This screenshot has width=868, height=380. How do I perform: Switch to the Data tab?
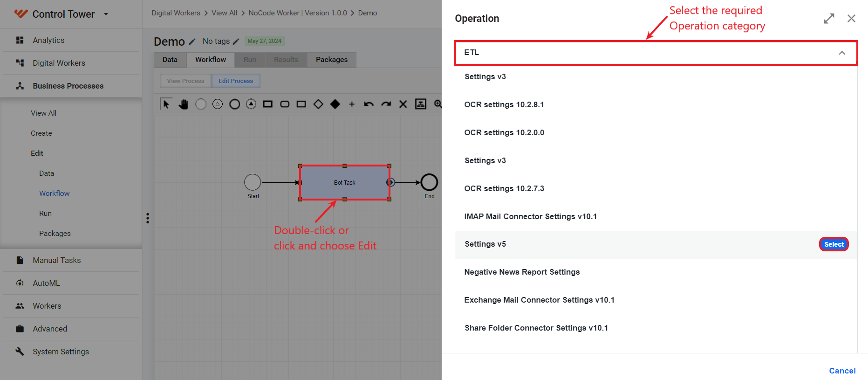tap(170, 60)
